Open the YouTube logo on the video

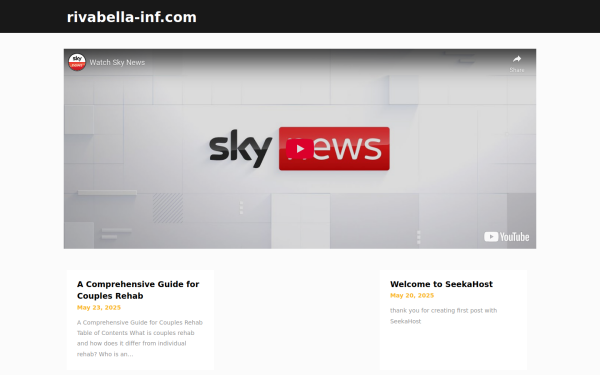pos(506,237)
